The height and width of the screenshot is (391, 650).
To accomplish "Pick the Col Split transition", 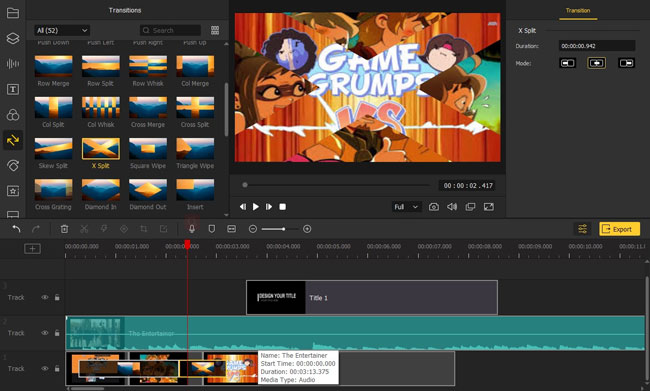I will click(53, 107).
